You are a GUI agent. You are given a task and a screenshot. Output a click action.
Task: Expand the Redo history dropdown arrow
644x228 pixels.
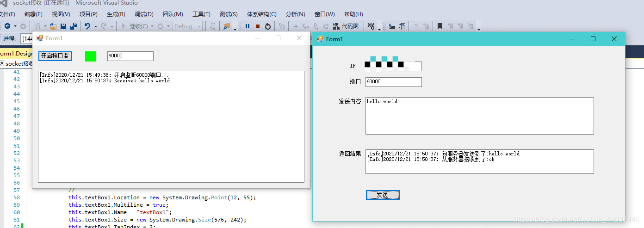(111, 26)
